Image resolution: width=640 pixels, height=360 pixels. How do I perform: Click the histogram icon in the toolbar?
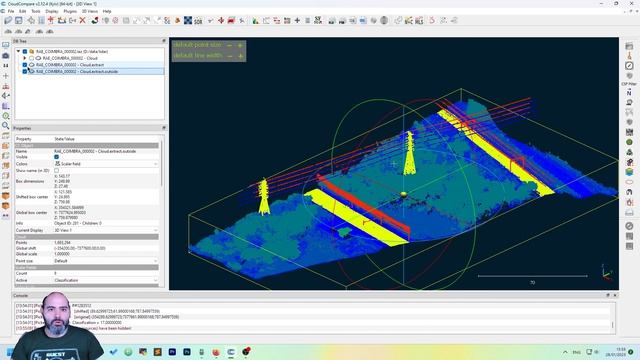tap(256, 20)
